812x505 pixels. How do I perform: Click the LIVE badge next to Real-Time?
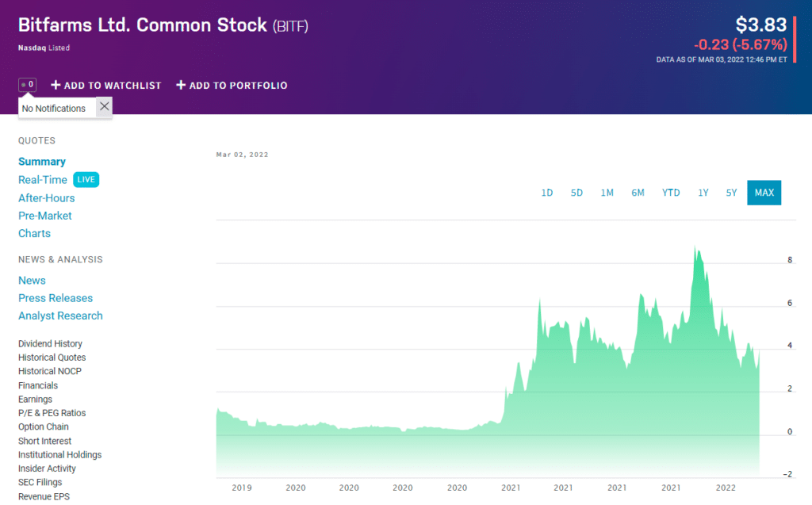click(86, 180)
